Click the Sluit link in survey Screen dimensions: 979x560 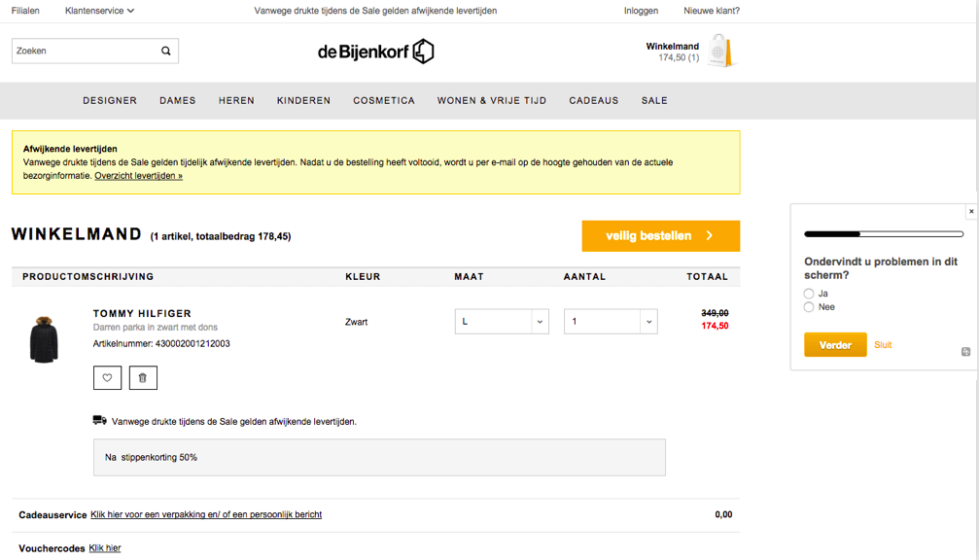(x=883, y=344)
